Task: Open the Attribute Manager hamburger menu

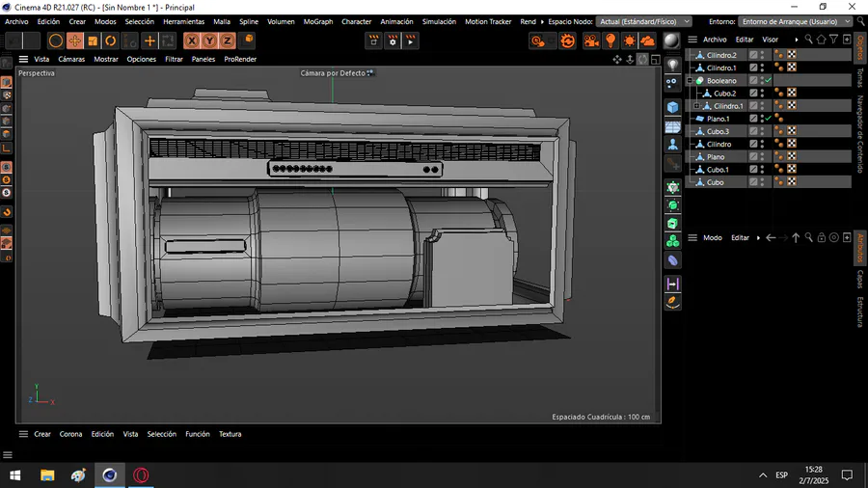Action: 692,238
